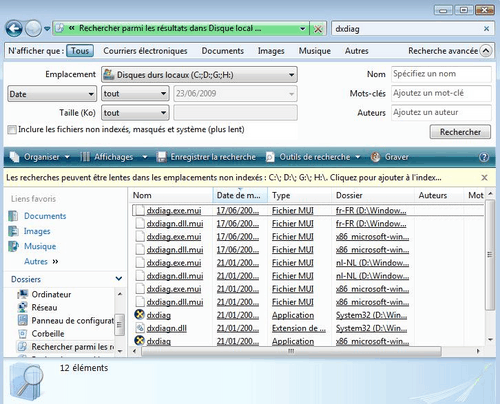
Task: Expand the Date criteria dropdown
Action: 52,94
